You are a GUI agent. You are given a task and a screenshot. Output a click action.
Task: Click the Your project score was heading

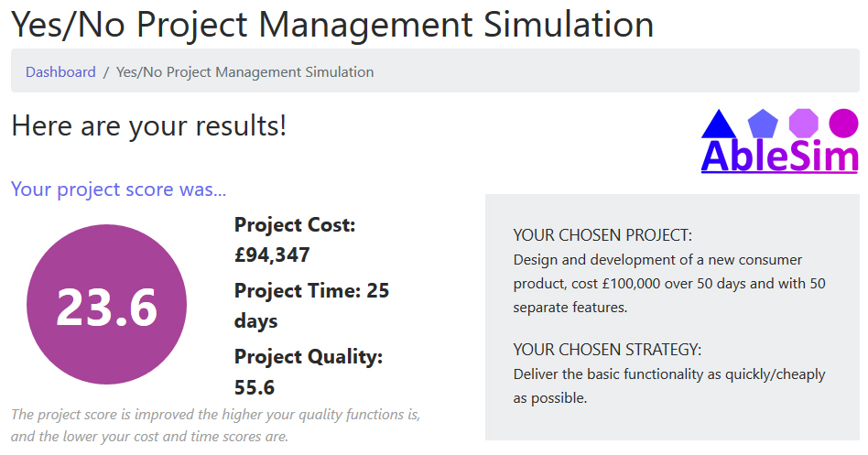coord(118,190)
